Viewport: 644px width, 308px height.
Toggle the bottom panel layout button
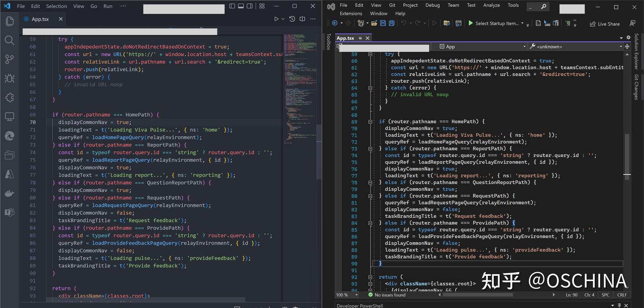point(241,6)
